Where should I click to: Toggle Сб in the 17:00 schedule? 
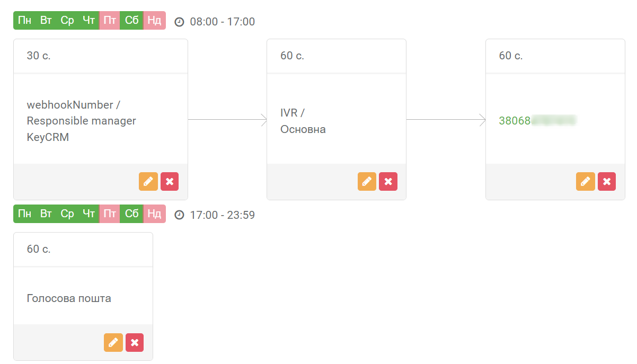pyautogui.click(x=131, y=214)
